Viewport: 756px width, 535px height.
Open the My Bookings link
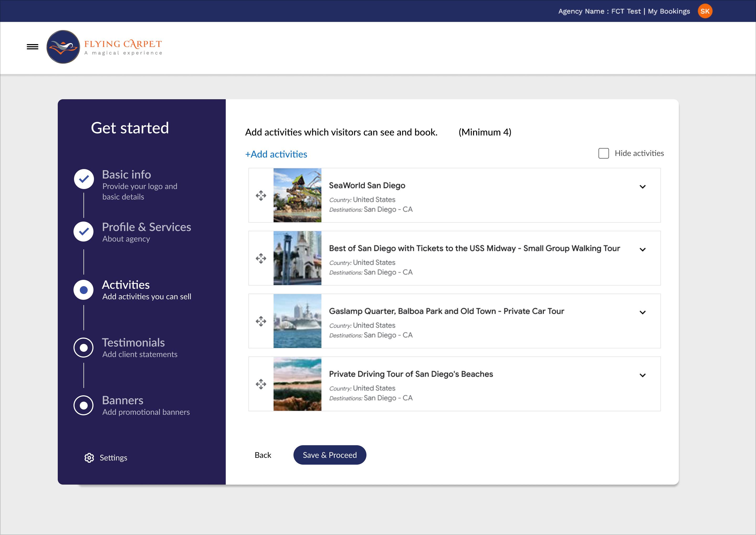coord(669,11)
